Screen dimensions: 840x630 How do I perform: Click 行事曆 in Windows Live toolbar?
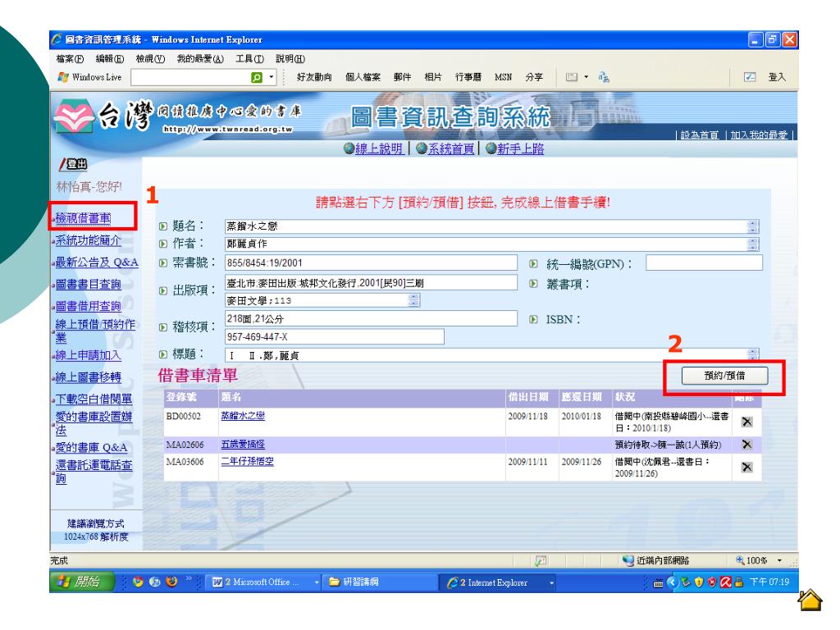(468, 77)
